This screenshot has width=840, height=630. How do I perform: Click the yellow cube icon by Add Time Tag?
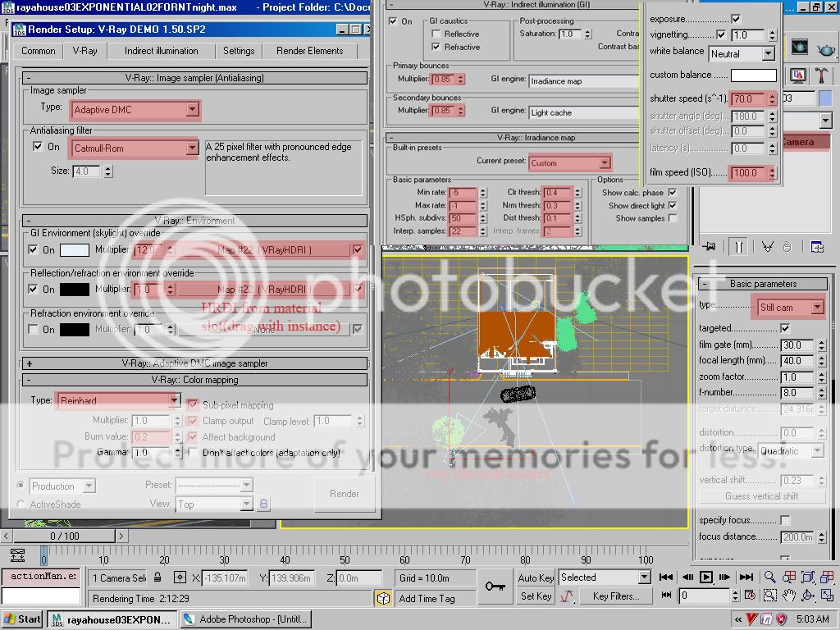coord(384,598)
